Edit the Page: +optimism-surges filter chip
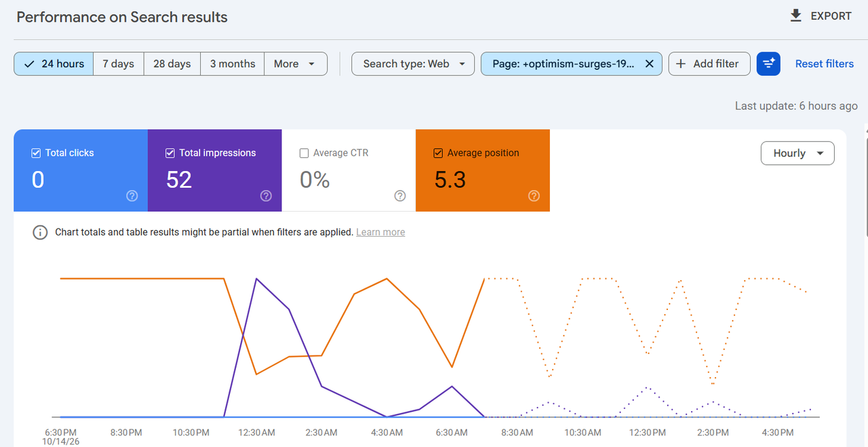868x447 pixels. coord(564,64)
